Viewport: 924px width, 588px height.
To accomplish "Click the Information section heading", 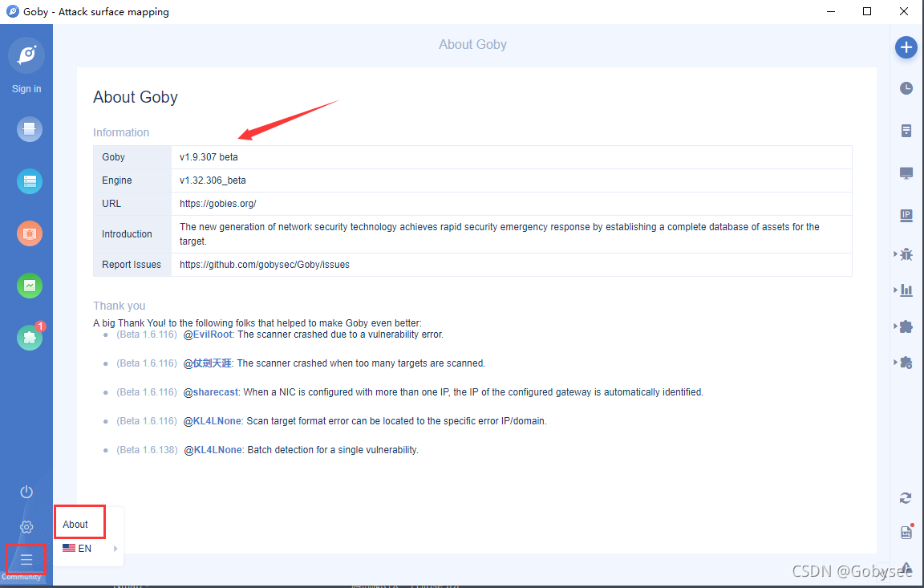I will coord(121,132).
